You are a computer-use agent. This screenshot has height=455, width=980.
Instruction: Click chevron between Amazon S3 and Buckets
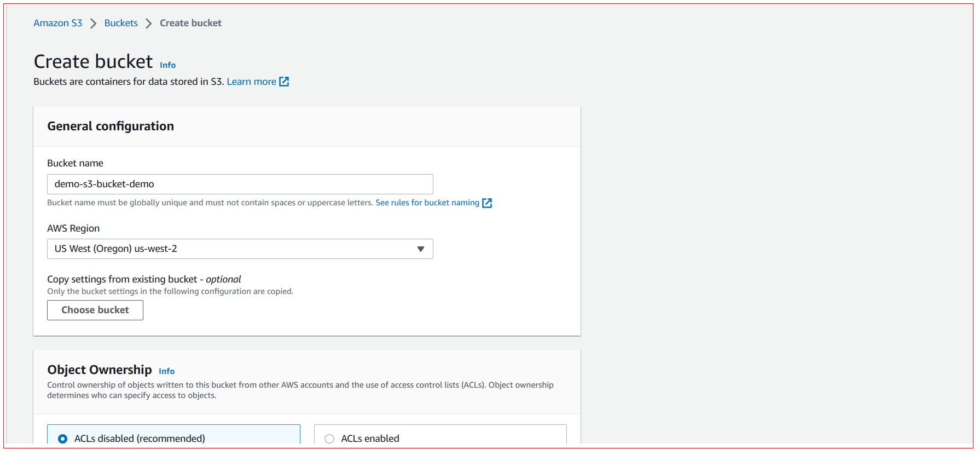[x=93, y=24]
